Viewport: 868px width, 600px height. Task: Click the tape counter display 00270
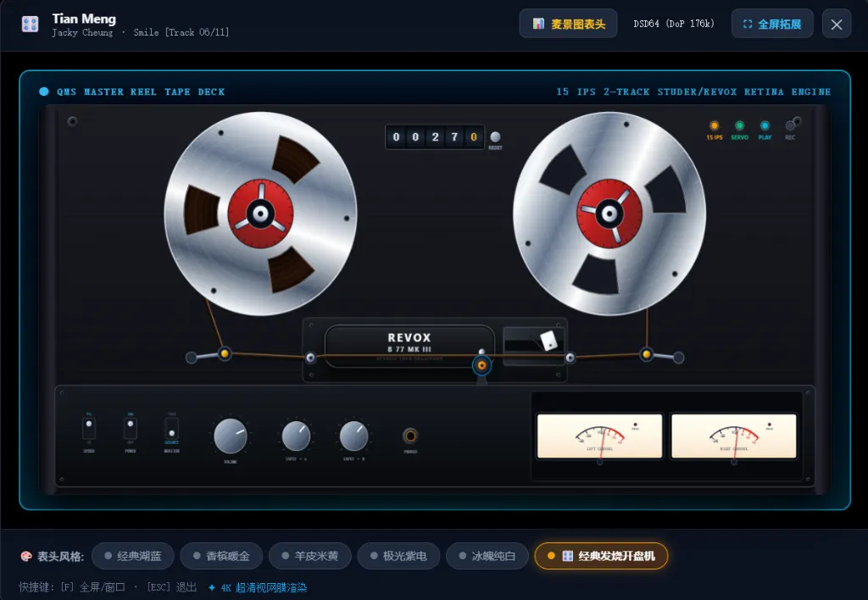(435, 136)
